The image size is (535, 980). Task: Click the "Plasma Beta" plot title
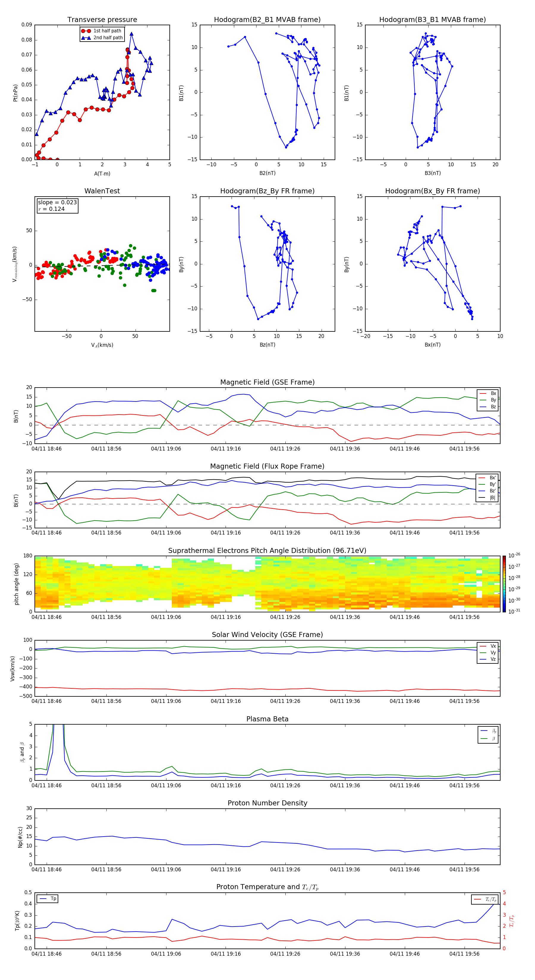coord(267,719)
